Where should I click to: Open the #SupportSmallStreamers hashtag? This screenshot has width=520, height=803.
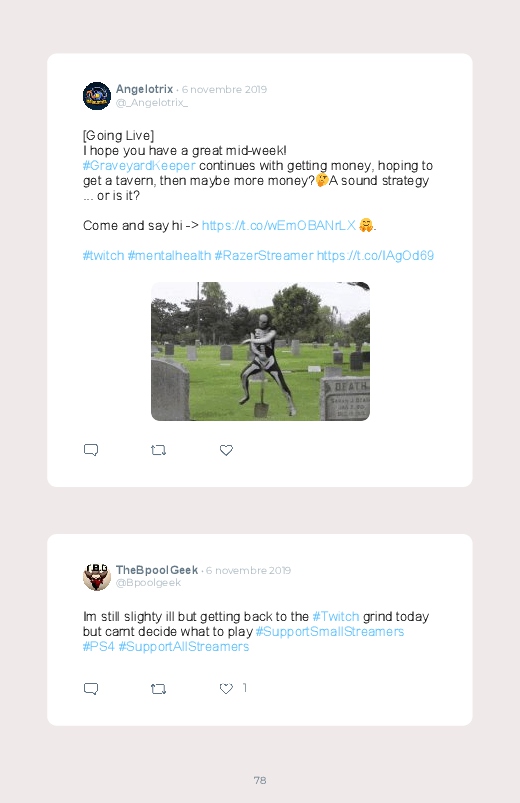(x=330, y=631)
